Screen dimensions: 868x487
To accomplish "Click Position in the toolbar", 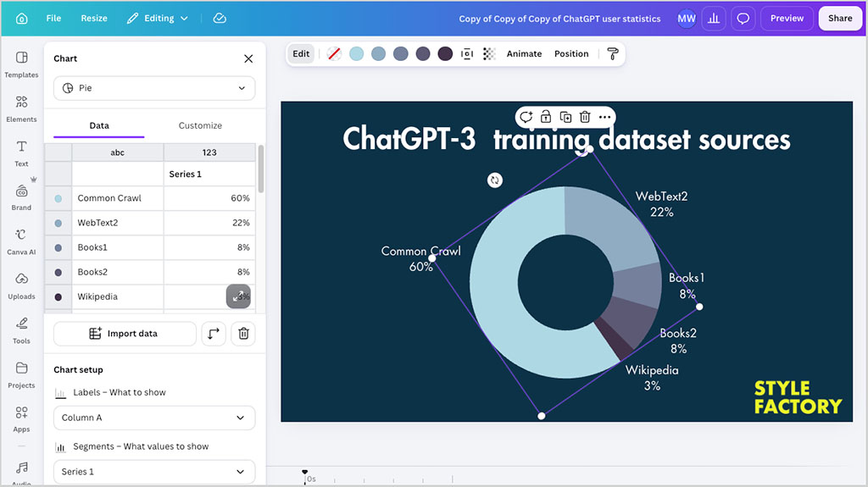I will click(x=571, y=53).
